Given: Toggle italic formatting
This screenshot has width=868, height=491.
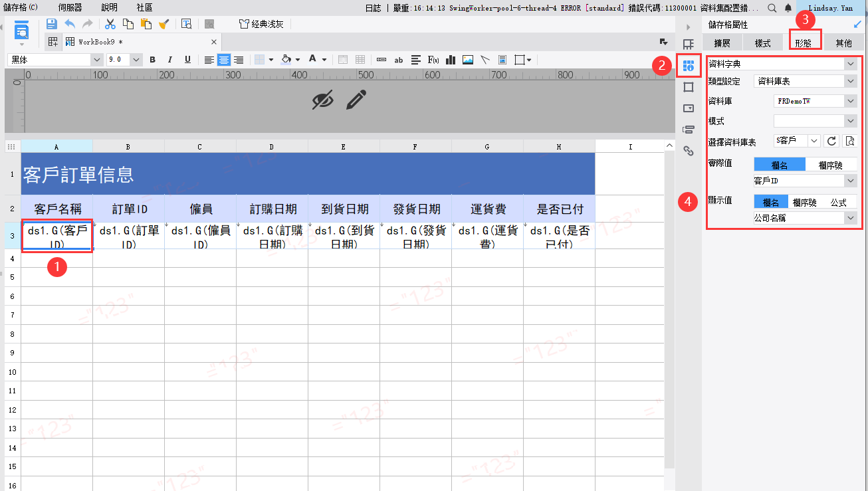Looking at the screenshot, I should pyautogui.click(x=169, y=60).
